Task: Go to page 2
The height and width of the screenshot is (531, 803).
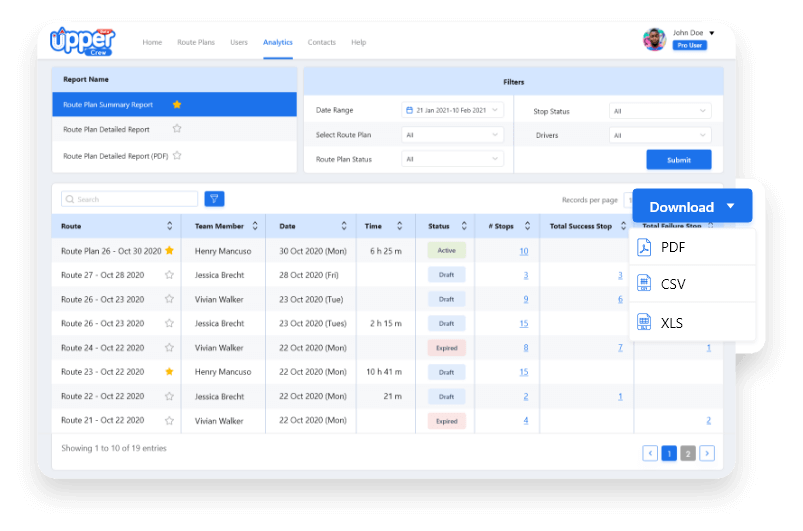Action: point(688,453)
